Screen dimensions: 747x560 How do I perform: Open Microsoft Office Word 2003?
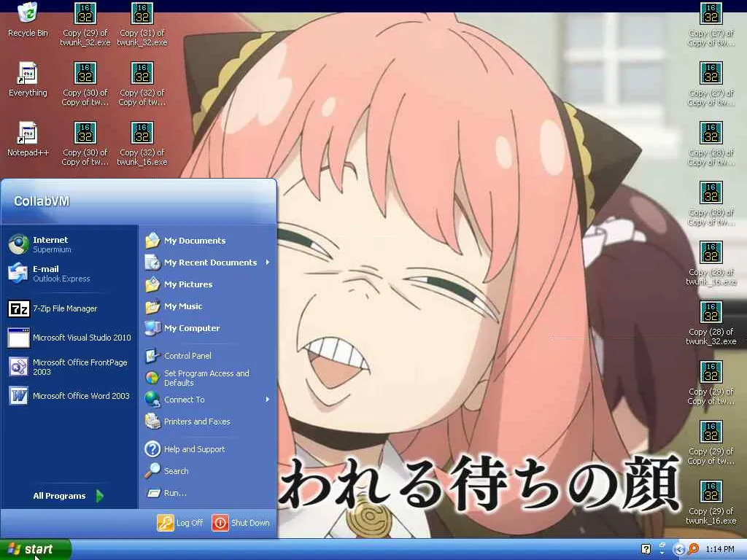point(70,396)
